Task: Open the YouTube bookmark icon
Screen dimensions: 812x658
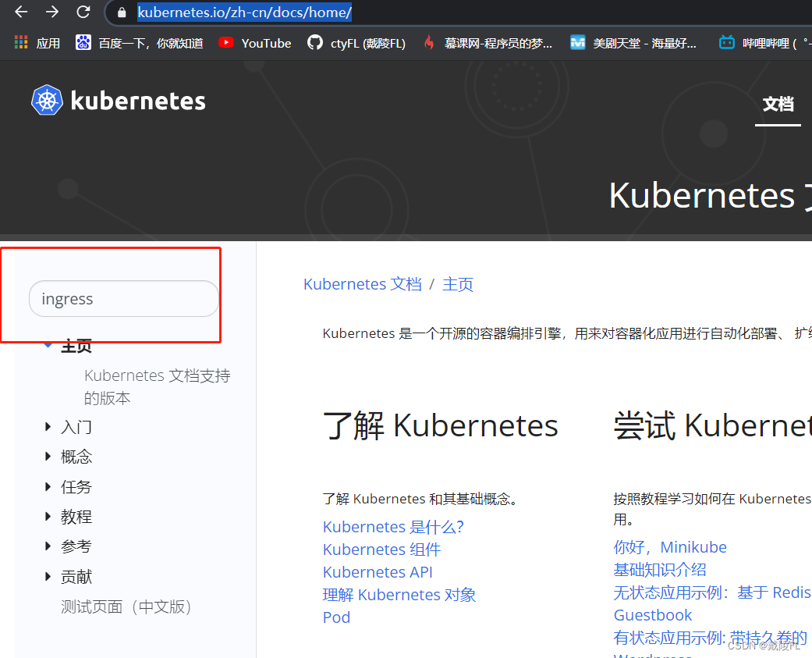Action: 225,42
